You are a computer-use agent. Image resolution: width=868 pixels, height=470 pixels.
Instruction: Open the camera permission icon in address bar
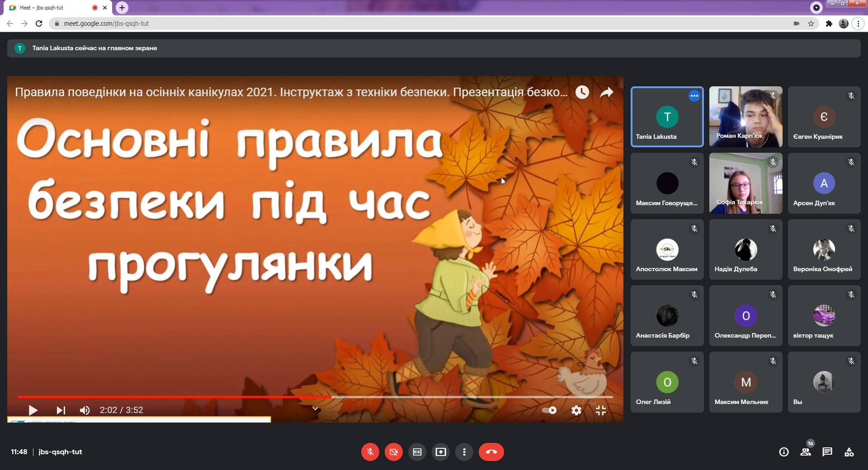796,23
